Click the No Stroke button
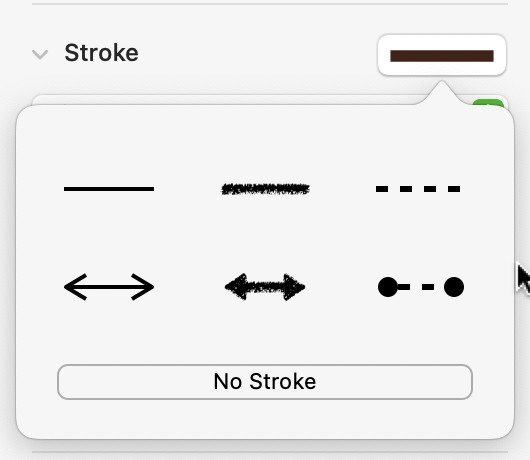This screenshot has height=460, width=530. point(265,382)
